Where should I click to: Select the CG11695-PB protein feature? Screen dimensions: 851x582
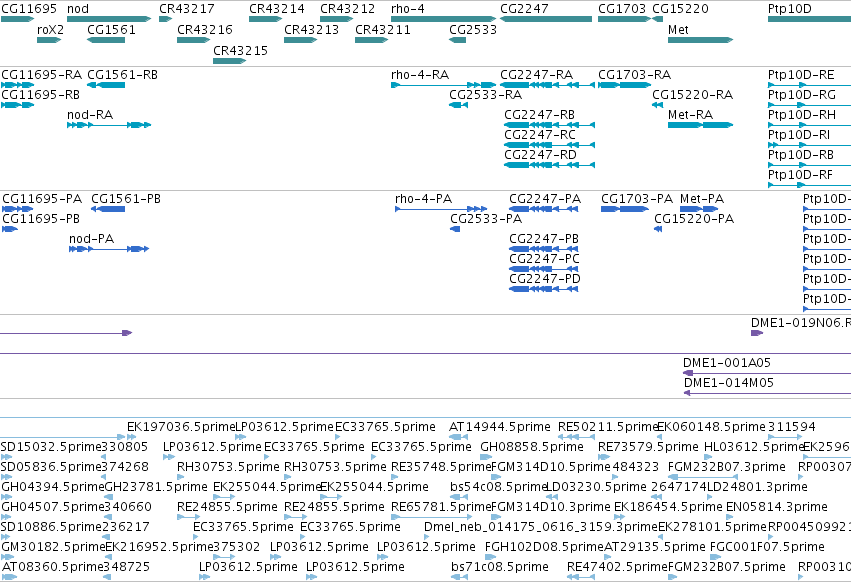(x=10, y=229)
